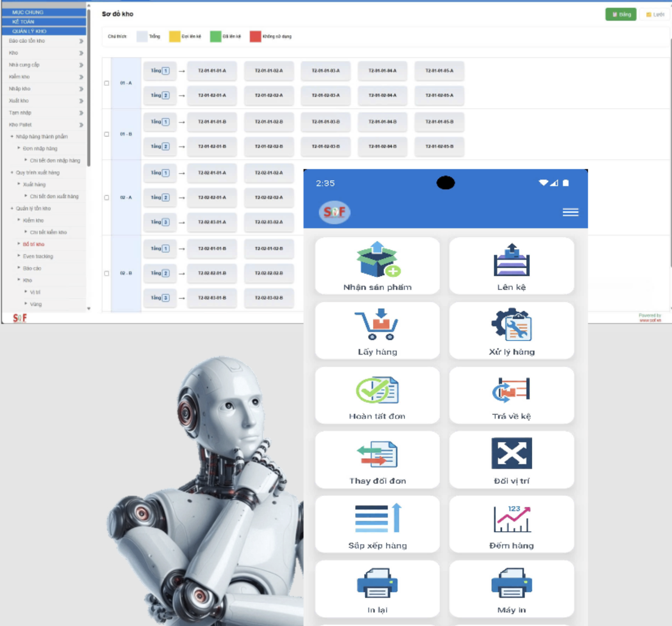This screenshot has width=672, height=626.
Task: Click the green Bảng view button
Action: pos(620,14)
